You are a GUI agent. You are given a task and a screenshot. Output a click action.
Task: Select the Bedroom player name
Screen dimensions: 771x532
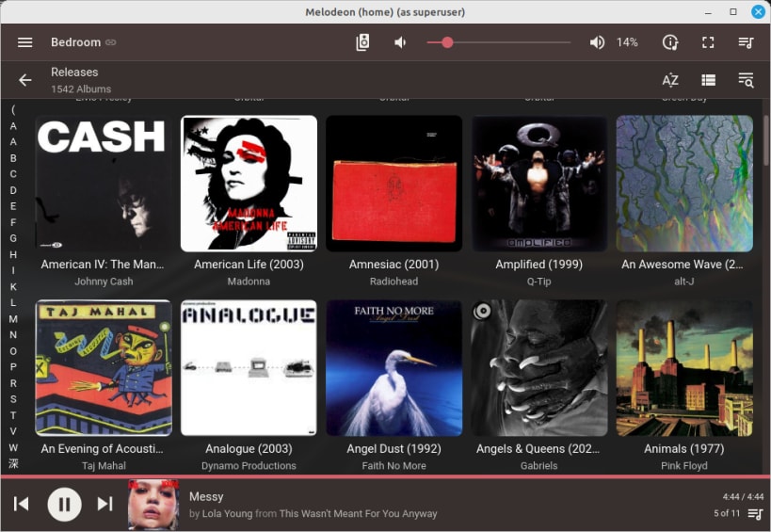point(75,42)
